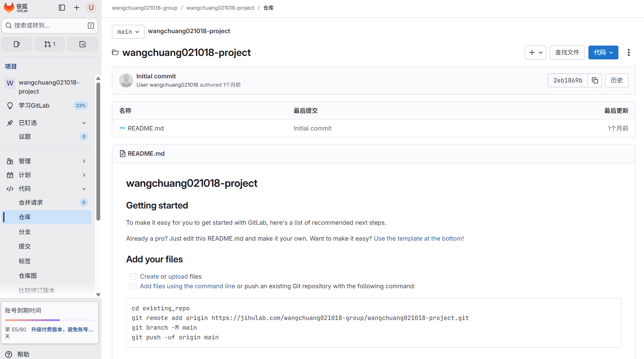This screenshot has height=359, width=644.
Task: Select 分支 in the sidebar menu
Action: click(x=25, y=232)
